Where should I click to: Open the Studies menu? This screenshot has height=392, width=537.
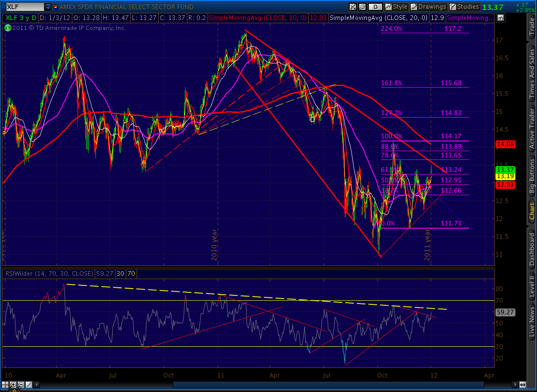pyautogui.click(x=464, y=7)
